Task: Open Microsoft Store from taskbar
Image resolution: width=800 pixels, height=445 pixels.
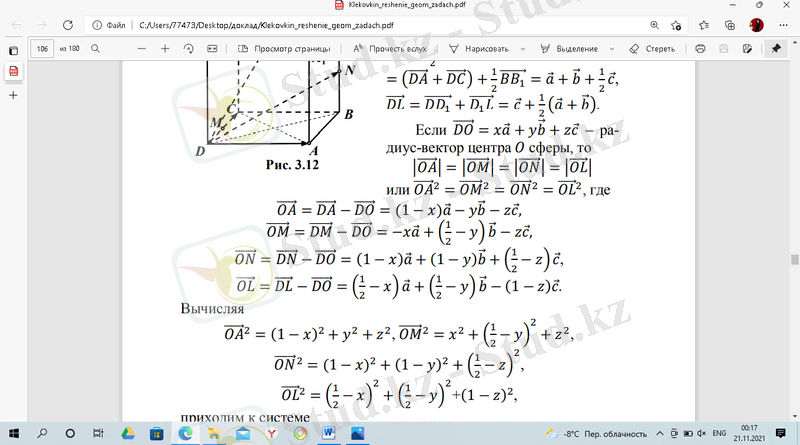Action: coord(156,433)
